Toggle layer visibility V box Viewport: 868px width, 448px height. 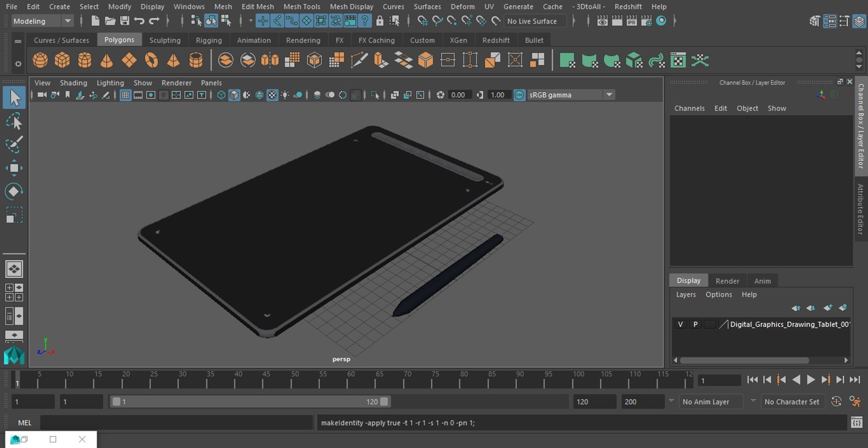click(x=680, y=324)
